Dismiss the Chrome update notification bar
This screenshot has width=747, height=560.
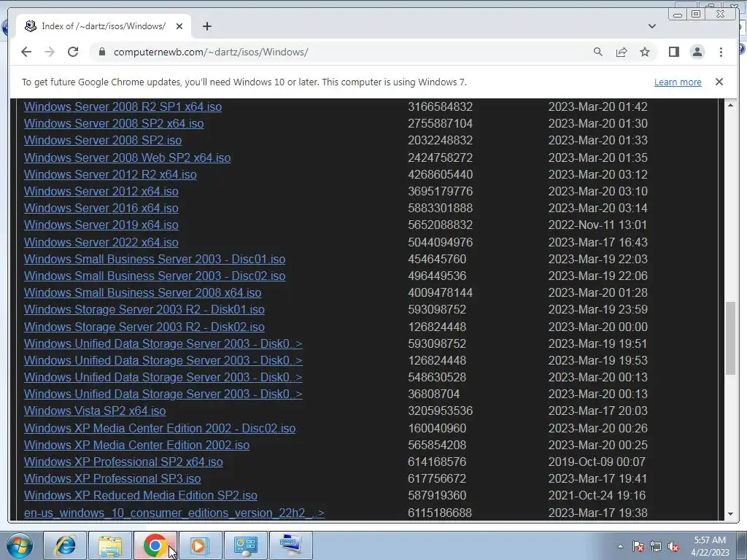coord(719,82)
